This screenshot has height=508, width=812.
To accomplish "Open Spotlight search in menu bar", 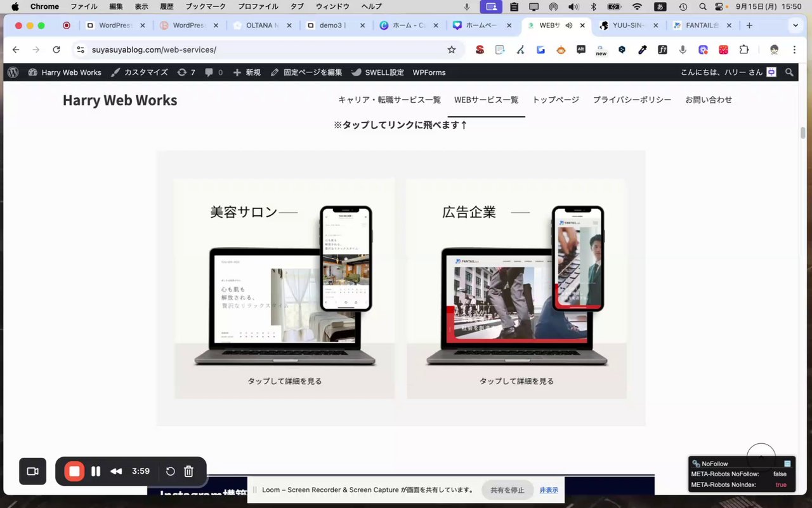I will coord(703,6).
